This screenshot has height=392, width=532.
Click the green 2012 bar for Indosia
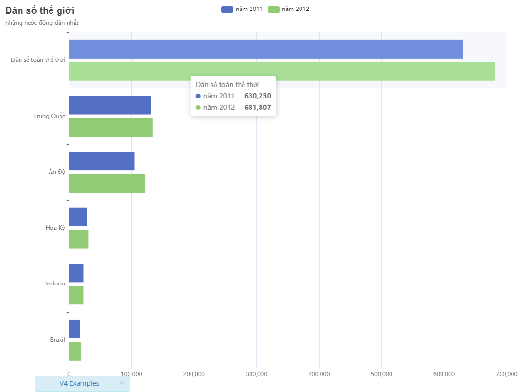point(76,295)
